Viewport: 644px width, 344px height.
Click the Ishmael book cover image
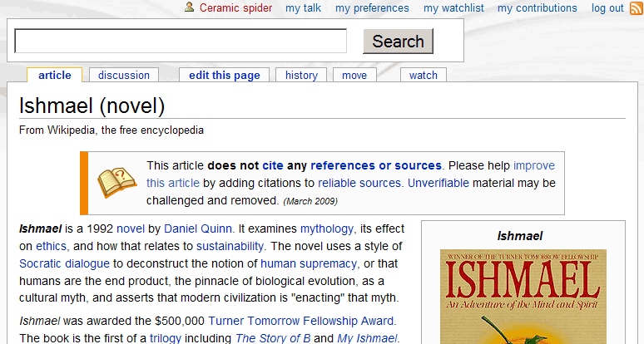coord(523,297)
